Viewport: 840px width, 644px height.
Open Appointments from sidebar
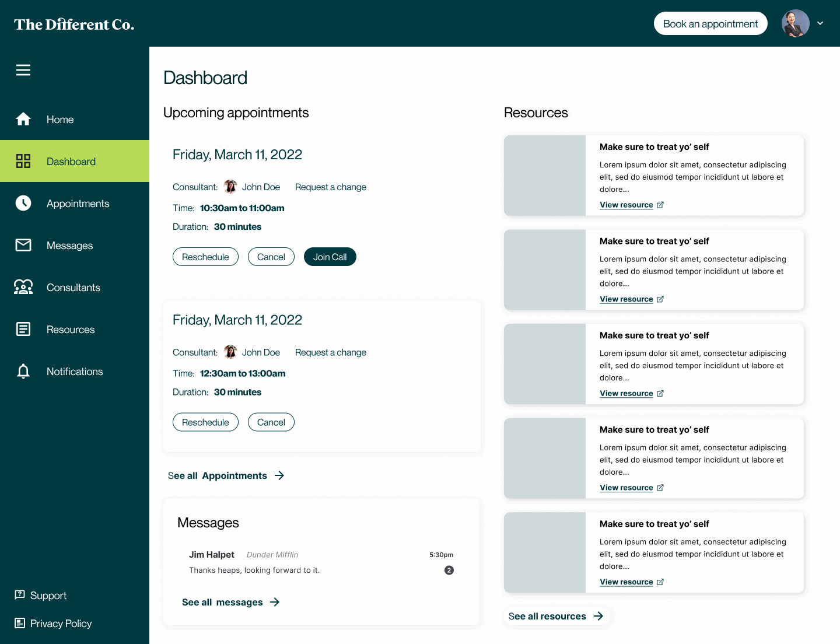(75, 203)
